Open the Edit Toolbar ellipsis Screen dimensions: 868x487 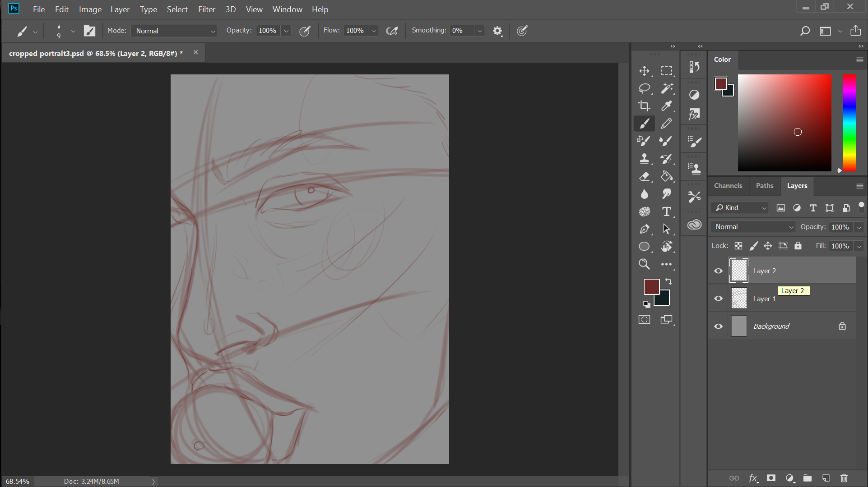(x=666, y=264)
